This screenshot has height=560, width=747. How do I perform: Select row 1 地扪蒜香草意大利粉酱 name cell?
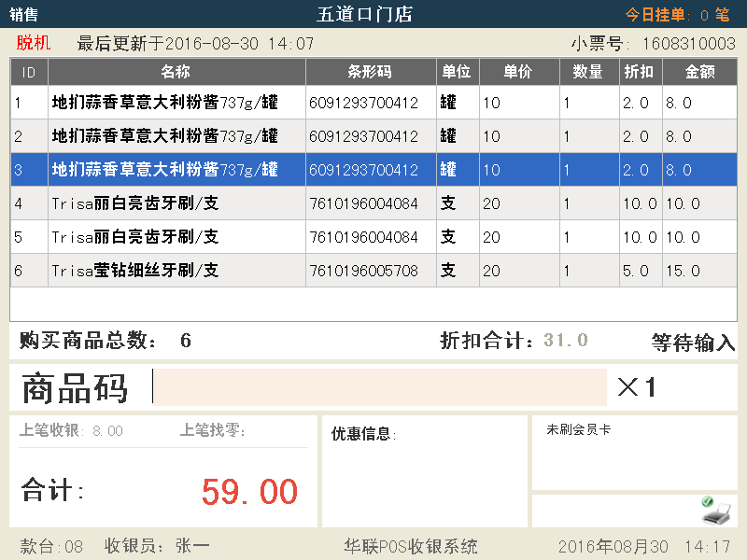pos(176,103)
